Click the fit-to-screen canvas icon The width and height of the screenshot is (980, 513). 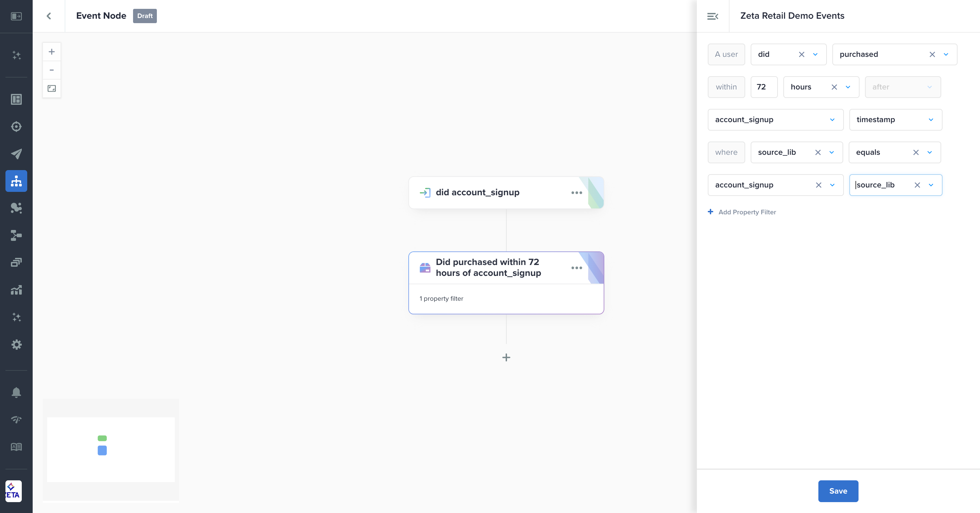[52, 88]
